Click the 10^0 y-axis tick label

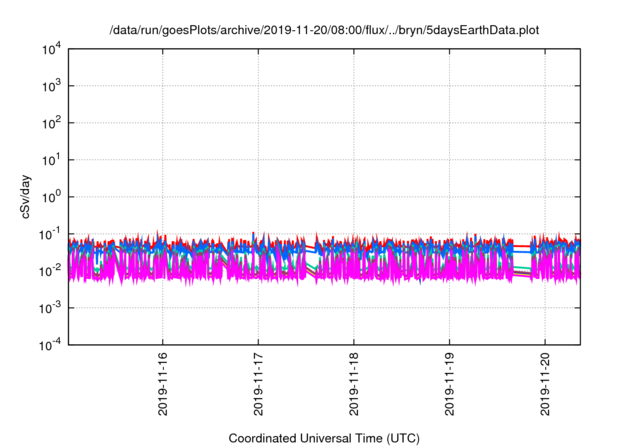[51, 197]
